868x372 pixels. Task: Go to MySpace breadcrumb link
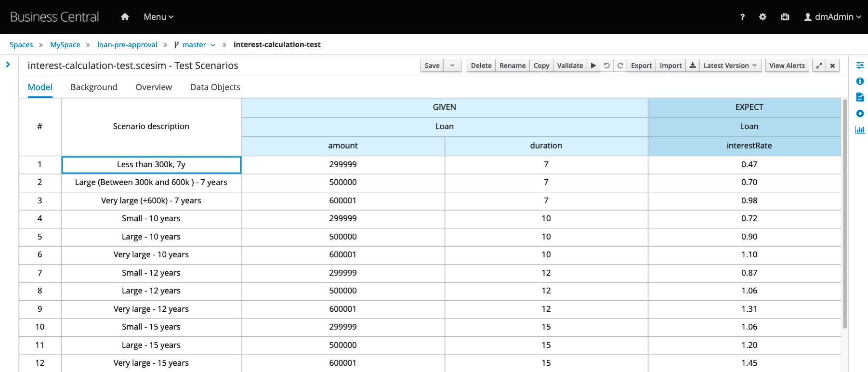(x=65, y=45)
